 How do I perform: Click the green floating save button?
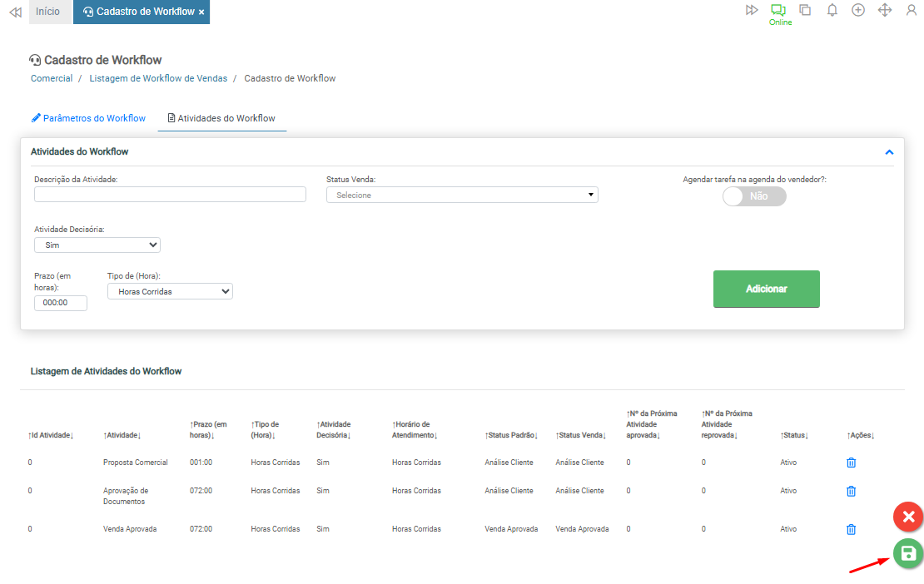(908, 553)
